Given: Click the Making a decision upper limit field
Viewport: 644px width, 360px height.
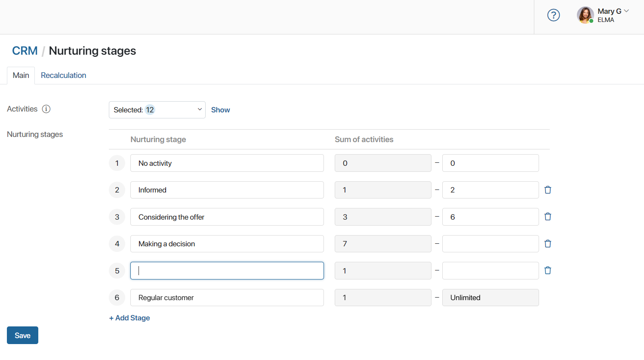Looking at the screenshot, I should point(490,244).
